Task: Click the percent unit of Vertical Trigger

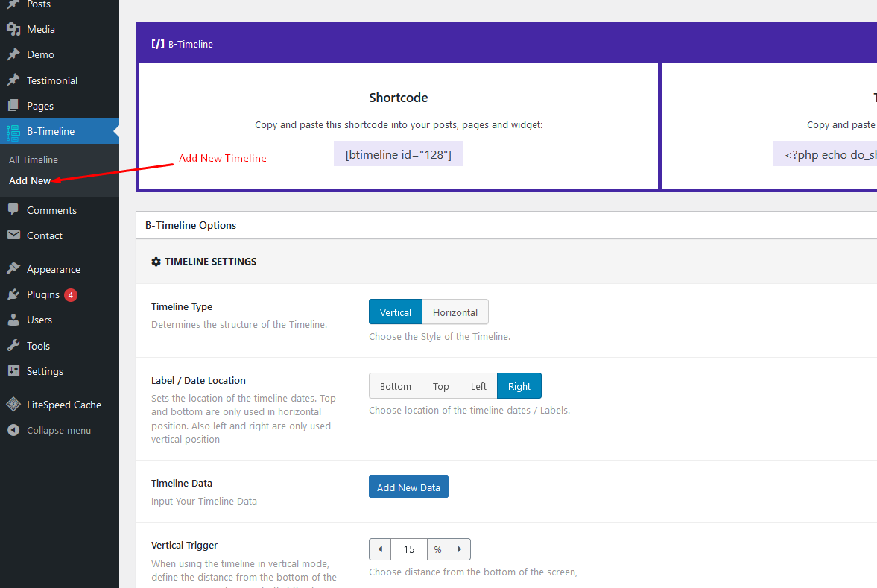Action: coord(438,549)
